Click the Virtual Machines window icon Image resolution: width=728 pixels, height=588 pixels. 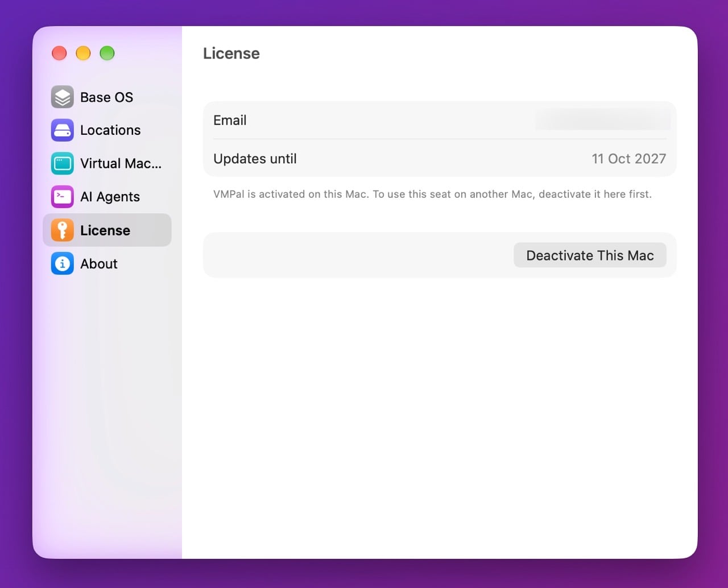click(x=62, y=164)
